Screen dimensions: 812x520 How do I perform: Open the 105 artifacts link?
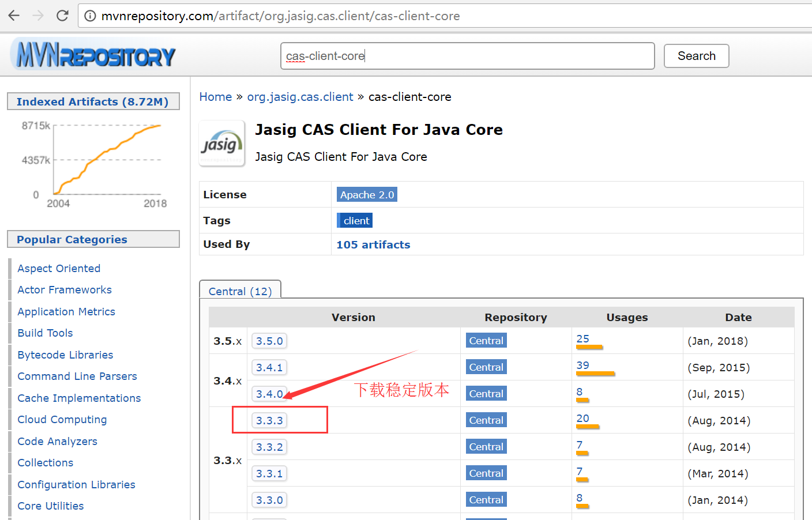373,244
